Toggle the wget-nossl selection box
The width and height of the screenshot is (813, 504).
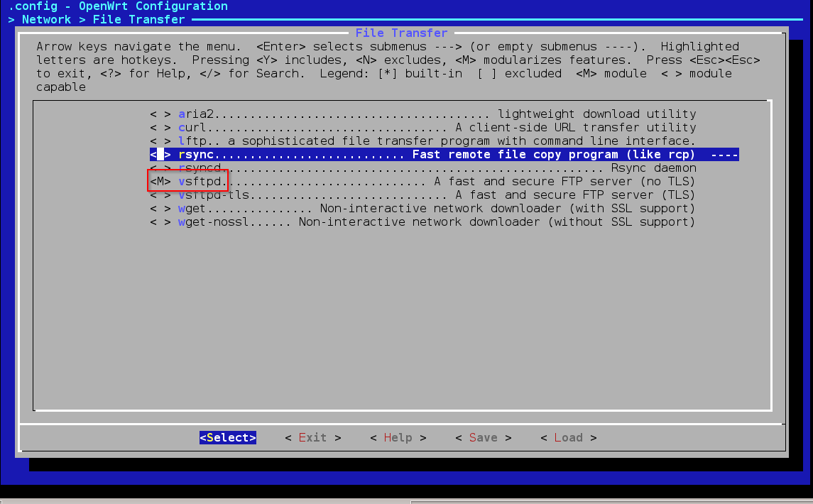tap(160, 222)
